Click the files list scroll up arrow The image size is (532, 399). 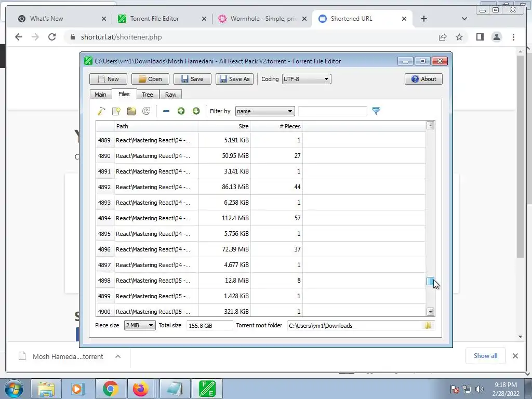(x=431, y=126)
